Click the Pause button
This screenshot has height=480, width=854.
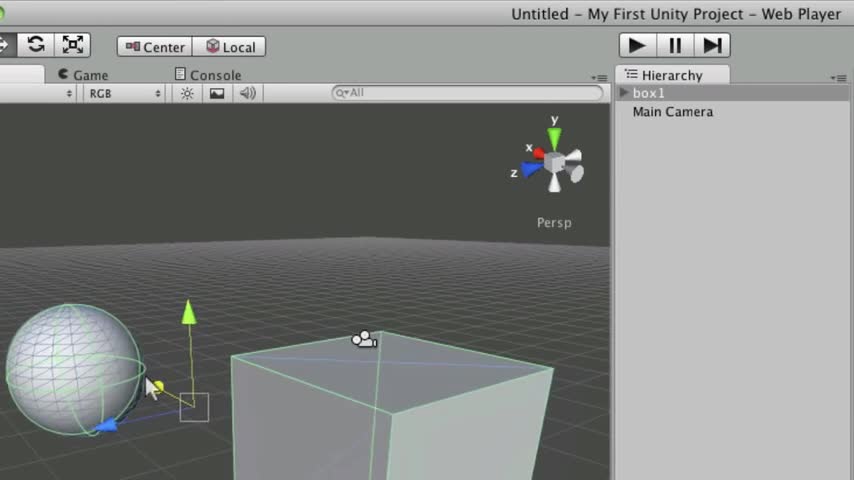tap(675, 45)
